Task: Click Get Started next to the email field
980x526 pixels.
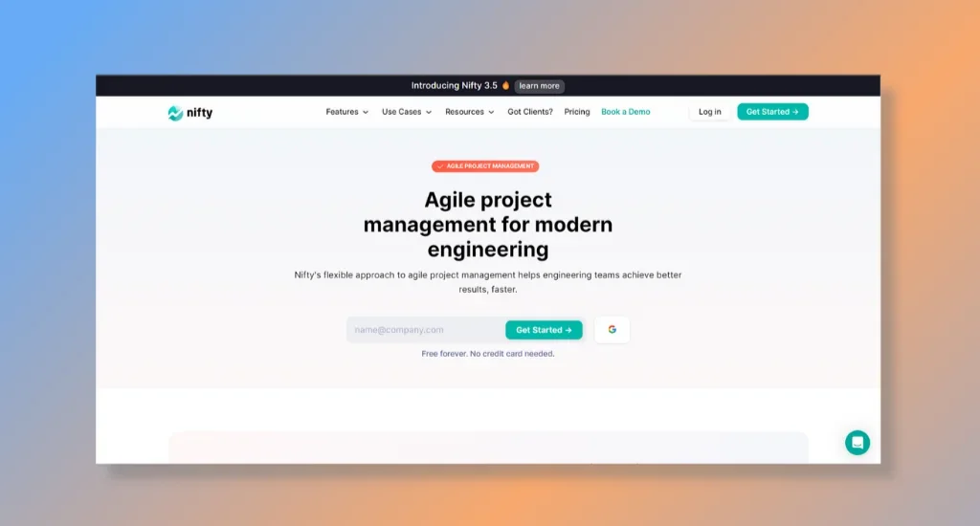Action: [544, 330]
